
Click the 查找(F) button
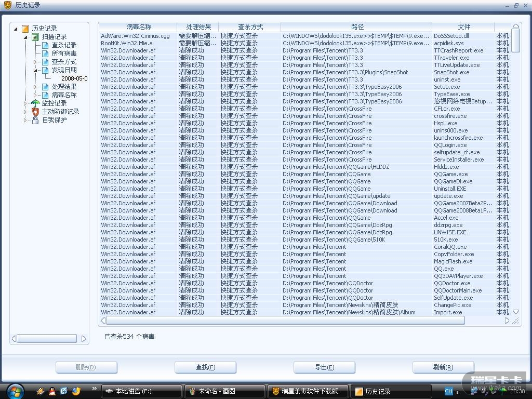click(206, 367)
